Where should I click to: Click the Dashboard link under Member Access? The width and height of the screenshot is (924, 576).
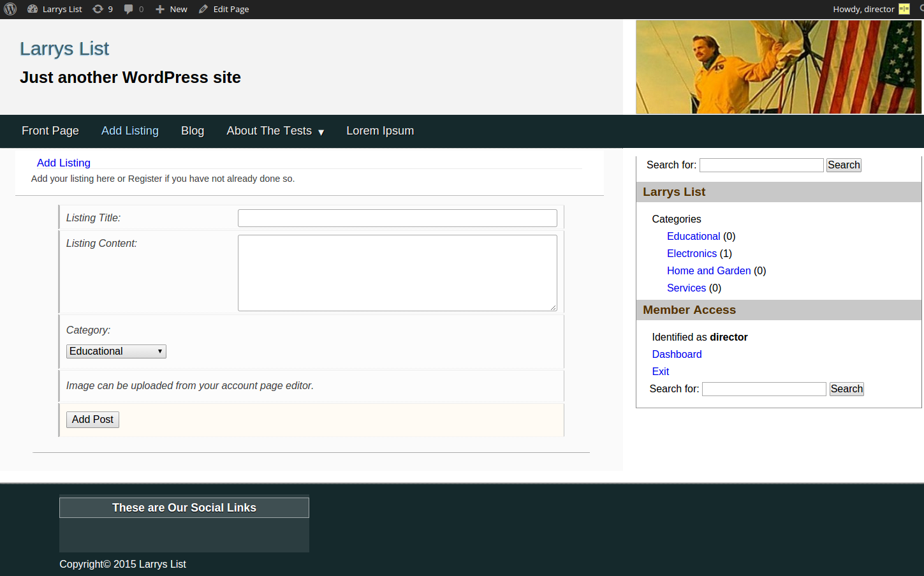677,354
